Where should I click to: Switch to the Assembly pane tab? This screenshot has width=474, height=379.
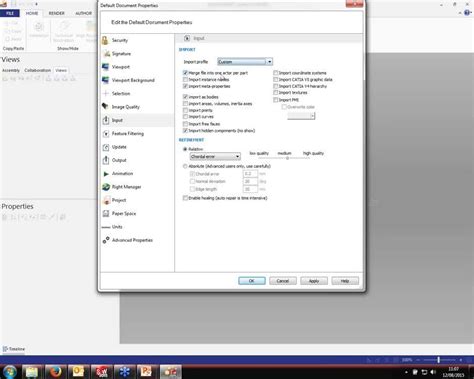11,70
